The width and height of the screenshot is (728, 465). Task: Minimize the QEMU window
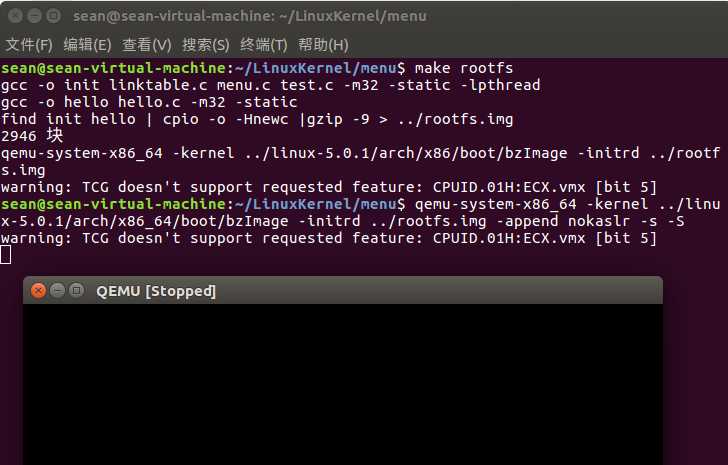pos(56,291)
